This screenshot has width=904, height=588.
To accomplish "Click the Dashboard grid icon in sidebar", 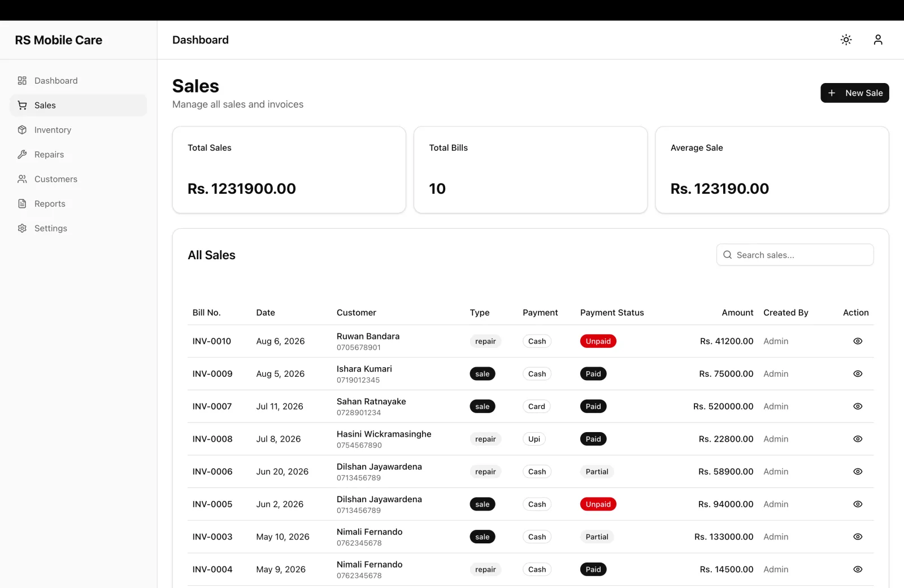I will pos(22,81).
